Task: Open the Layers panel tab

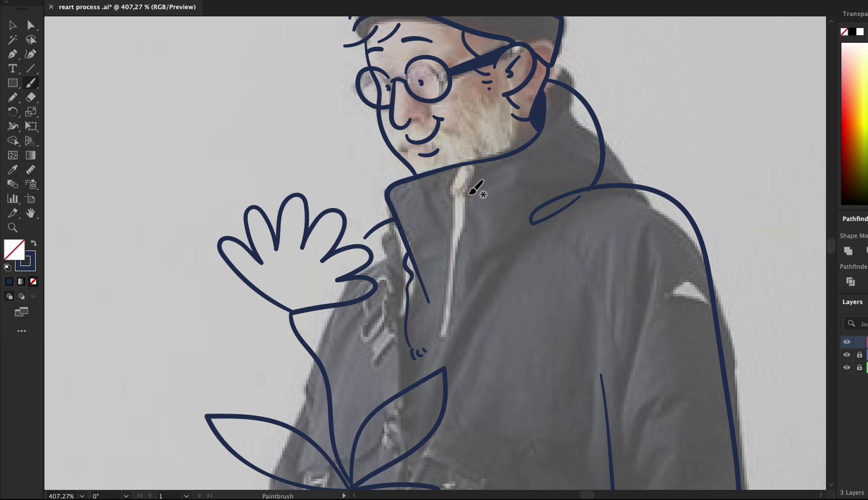Action: click(852, 302)
